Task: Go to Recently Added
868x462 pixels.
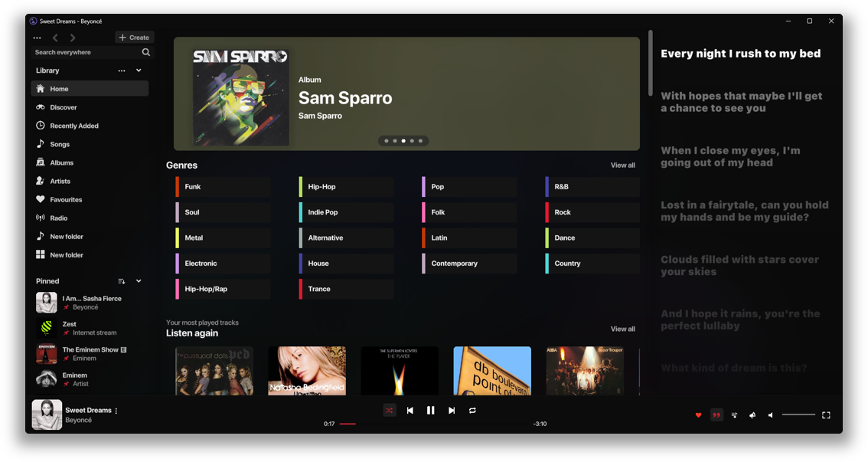Action: (90, 126)
